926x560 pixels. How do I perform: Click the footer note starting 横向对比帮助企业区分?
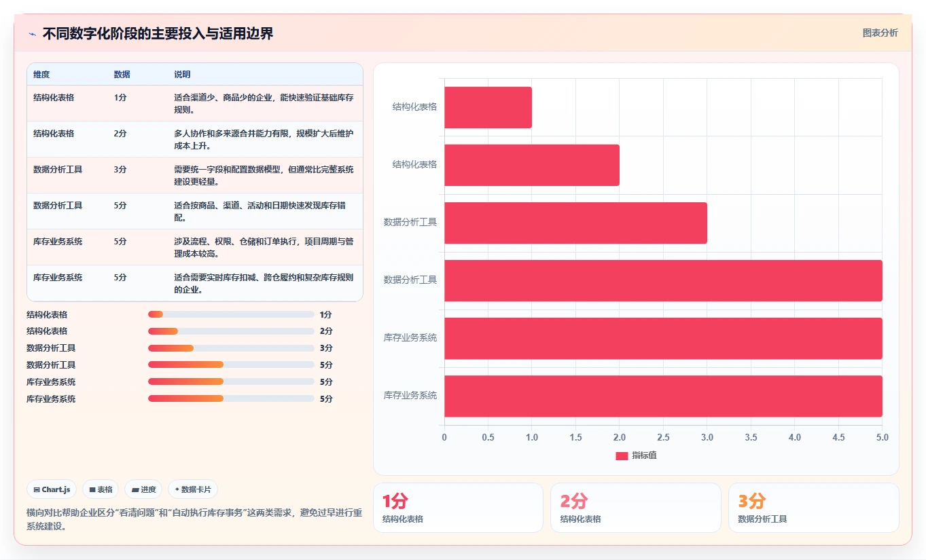[194, 519]
